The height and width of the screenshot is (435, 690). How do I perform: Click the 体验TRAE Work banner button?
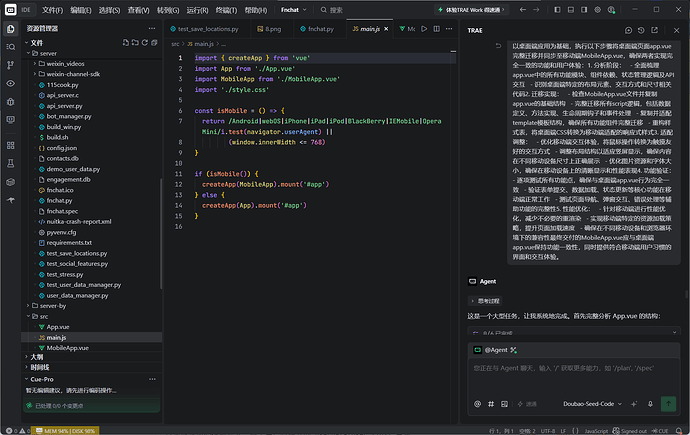tap(471, 10)
